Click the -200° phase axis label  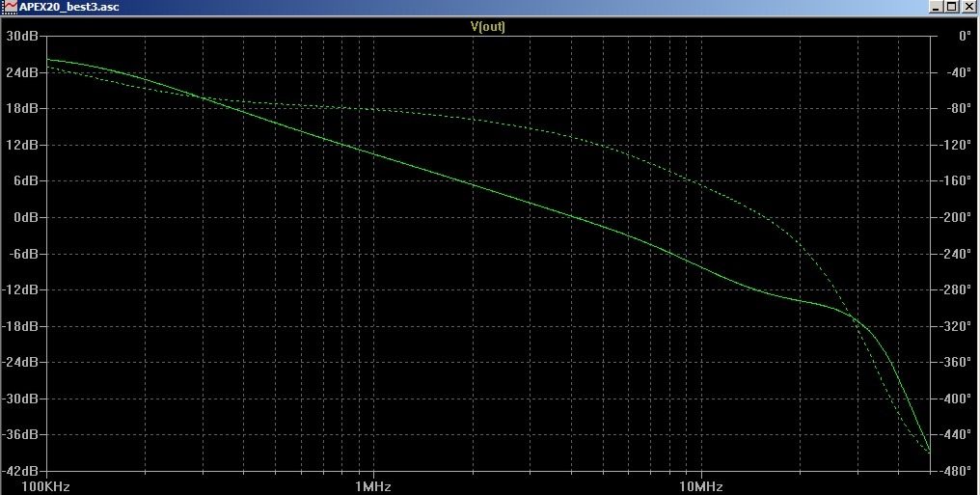pos(956,217)
